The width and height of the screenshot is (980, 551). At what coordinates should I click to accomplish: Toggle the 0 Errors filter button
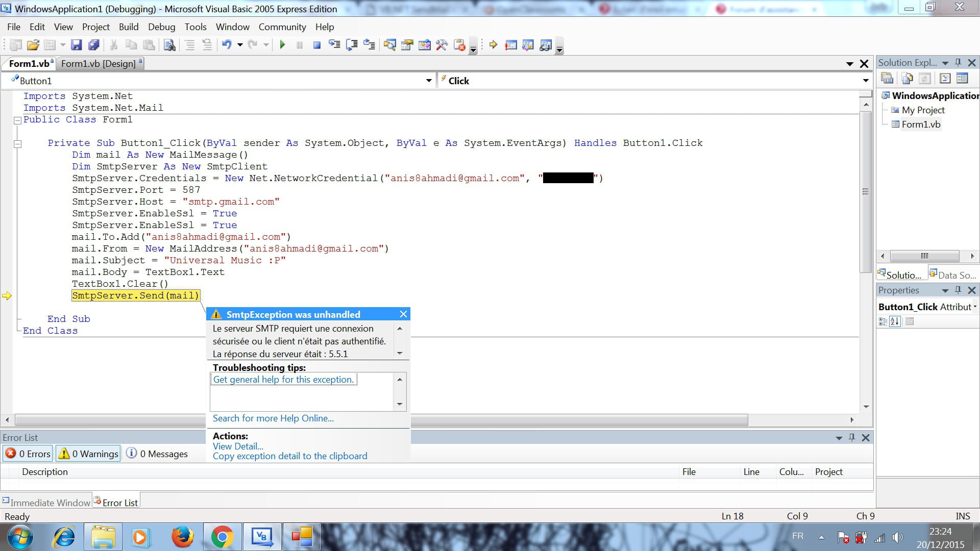tap(29, 454)
